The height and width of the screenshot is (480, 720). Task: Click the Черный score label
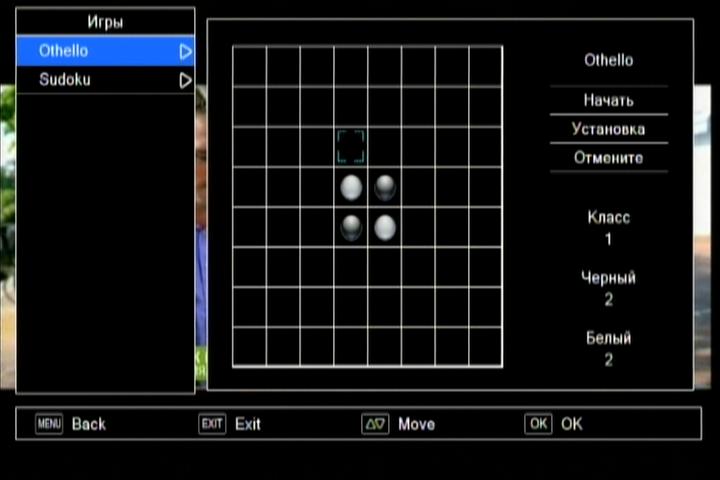[608, 277]
